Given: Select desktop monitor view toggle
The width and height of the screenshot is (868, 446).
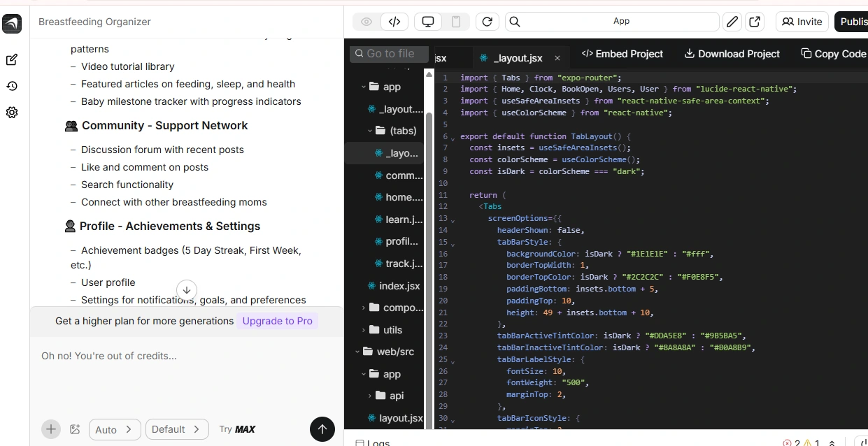Looking at the screenshot, I should 428,22.
